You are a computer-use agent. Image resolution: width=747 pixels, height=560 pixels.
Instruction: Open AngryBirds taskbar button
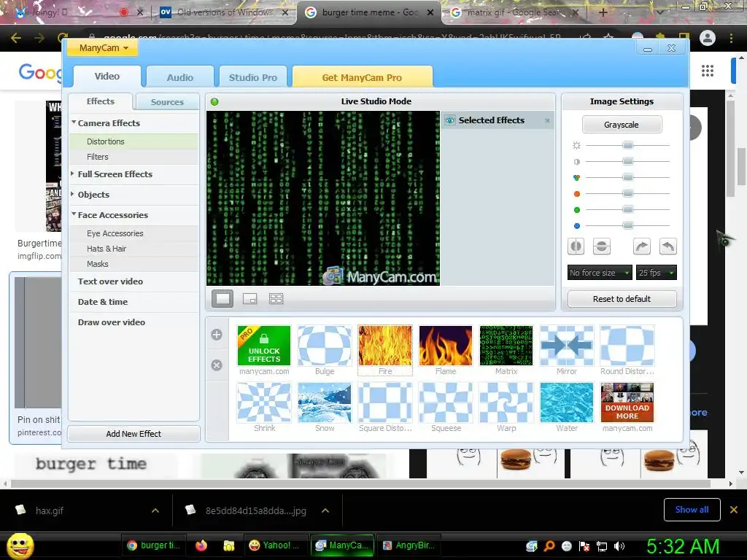[409, 545]
